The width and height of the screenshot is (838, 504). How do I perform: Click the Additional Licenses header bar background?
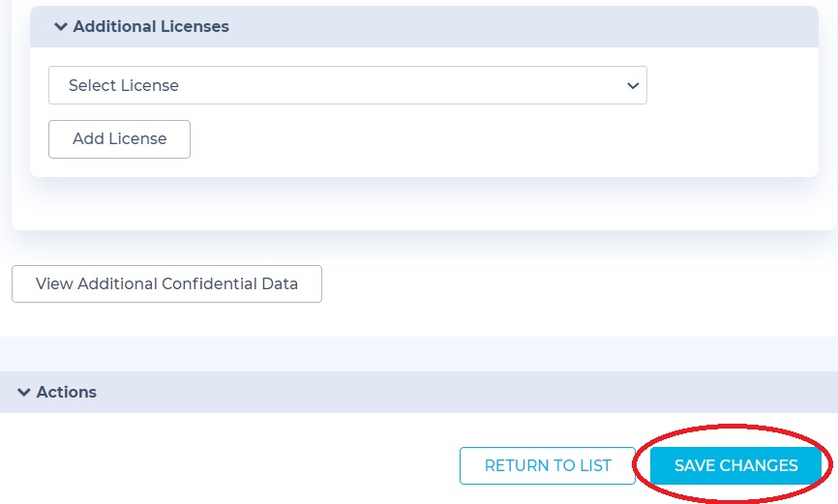tap(424, 27)
